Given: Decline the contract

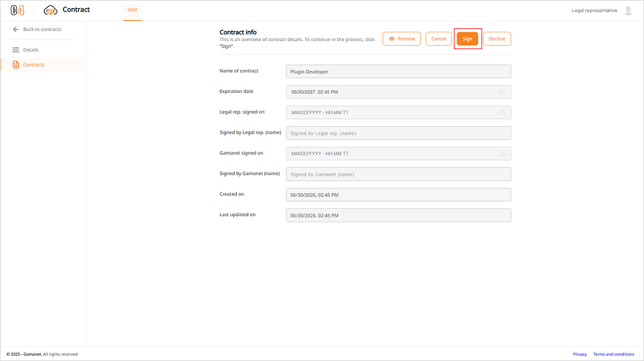Looking at the screenshot, I should pyautogui.click(x=497, y=38).
